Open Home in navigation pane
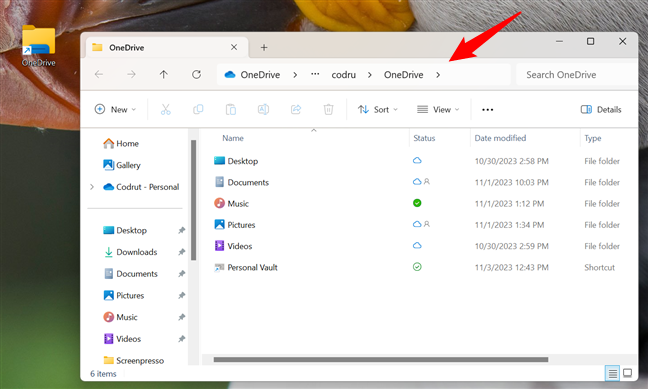Image resolution: width=648 pixels, height=389 pixels. pyautogui.click(x=121, y=143)
